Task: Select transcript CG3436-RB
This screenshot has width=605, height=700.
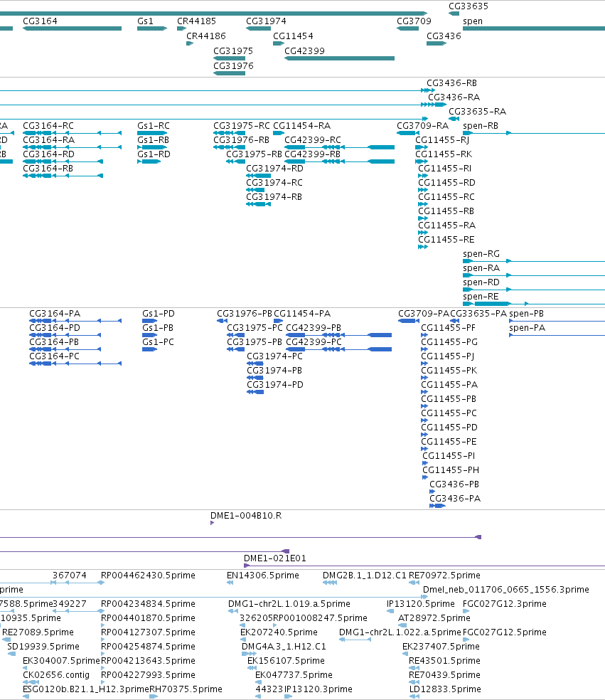Action: tap(451, 83)
